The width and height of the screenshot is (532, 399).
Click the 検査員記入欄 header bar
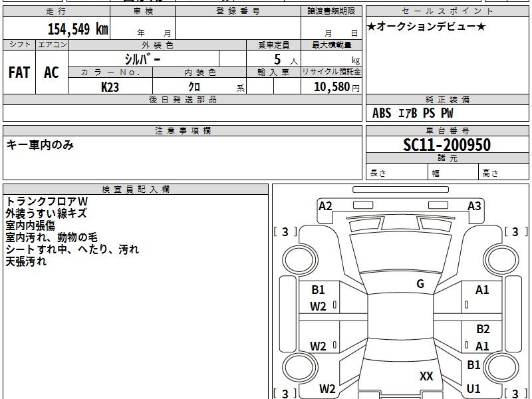point(136,190)
